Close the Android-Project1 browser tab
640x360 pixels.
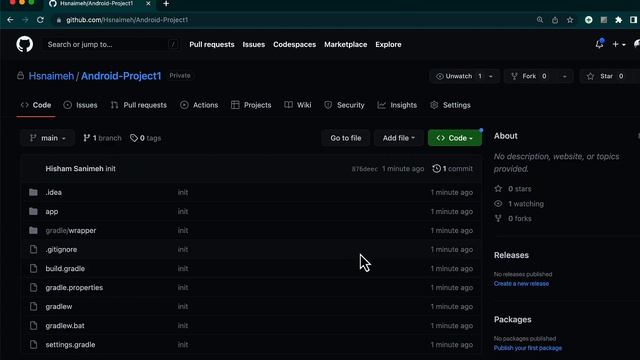(148, 4)
